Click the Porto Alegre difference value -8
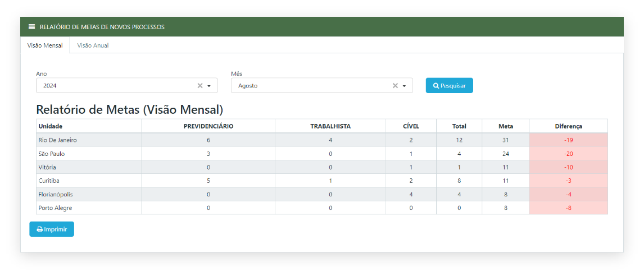 pos(568,208)
